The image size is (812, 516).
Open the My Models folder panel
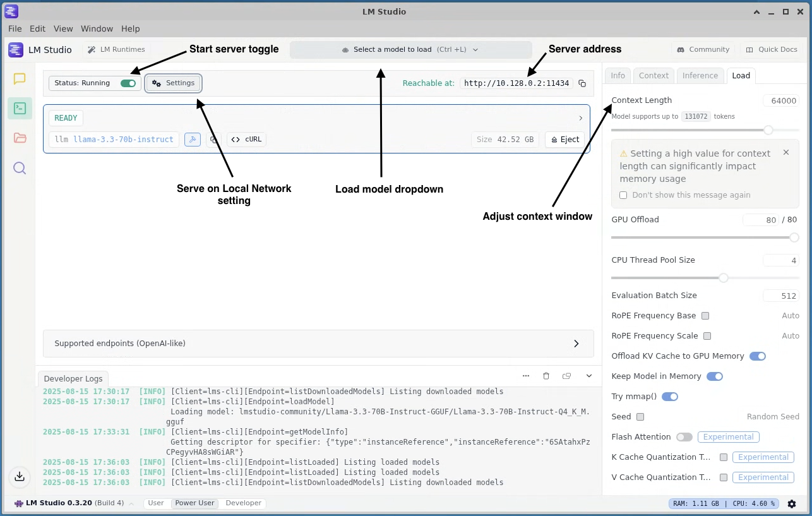point(19,138)
